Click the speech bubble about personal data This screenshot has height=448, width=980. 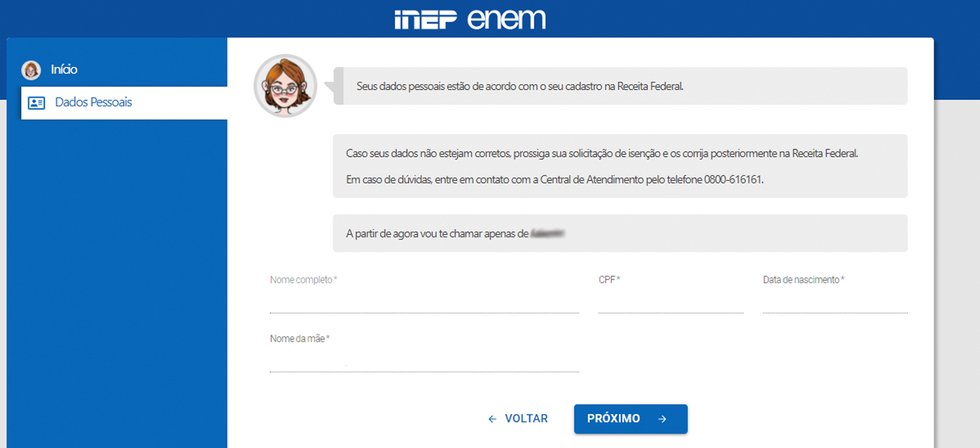(x=619, y=86)
